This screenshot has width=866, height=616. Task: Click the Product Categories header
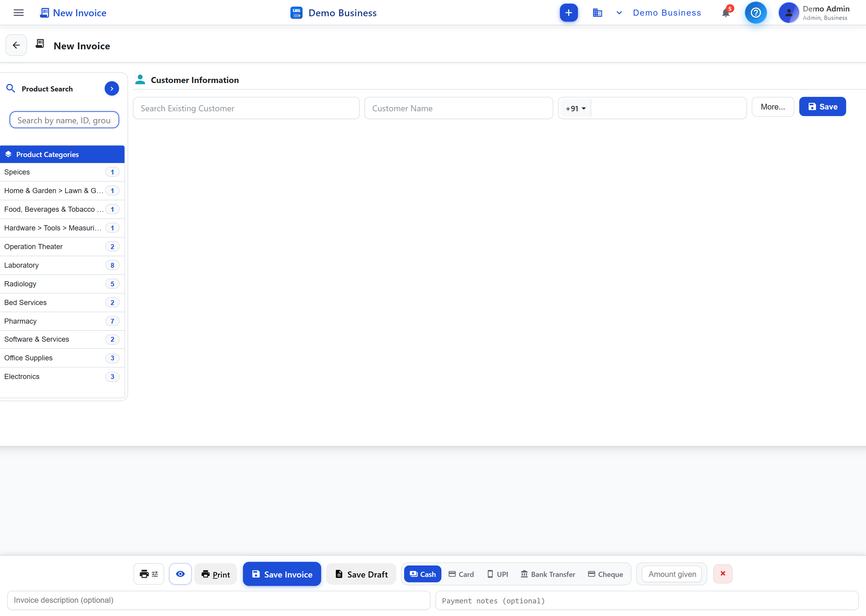click(x=62, y=154)
